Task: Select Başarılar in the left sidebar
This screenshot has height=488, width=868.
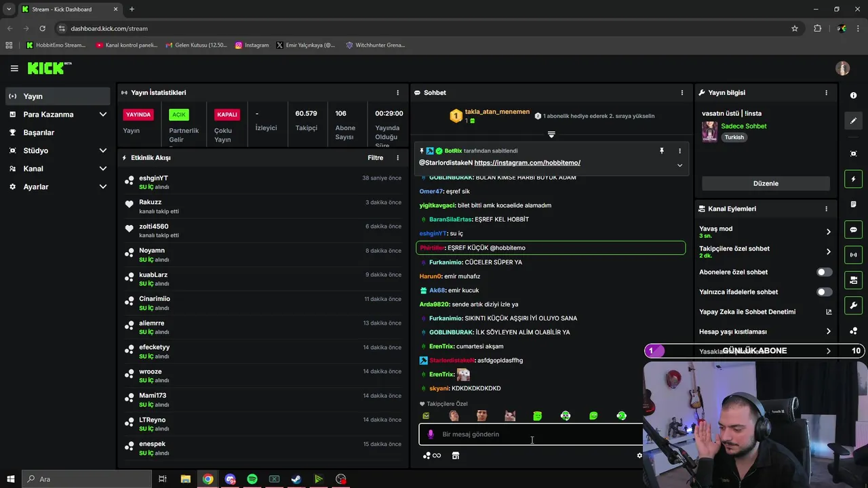Action: click(x=58, y=133)
